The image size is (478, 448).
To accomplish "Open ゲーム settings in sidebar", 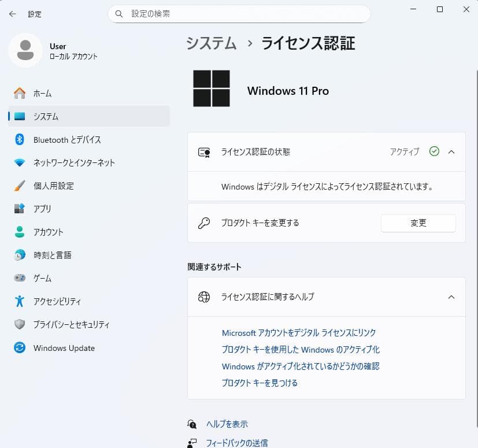I will [x=42, y=278].
